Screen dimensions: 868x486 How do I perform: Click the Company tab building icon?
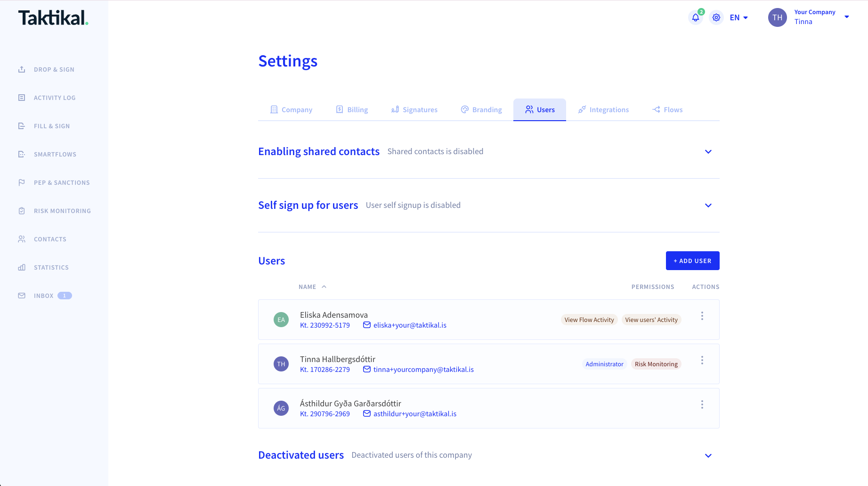274,109
